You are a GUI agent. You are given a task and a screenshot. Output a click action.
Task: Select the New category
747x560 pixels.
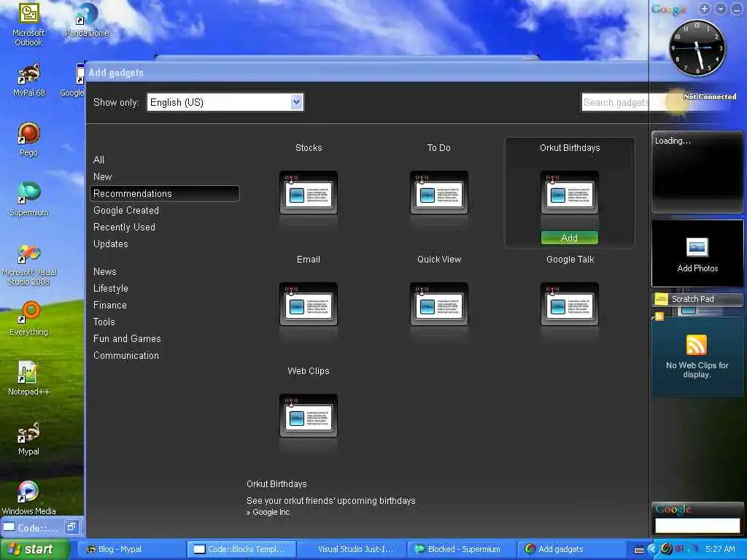click(x=102, y=176)
